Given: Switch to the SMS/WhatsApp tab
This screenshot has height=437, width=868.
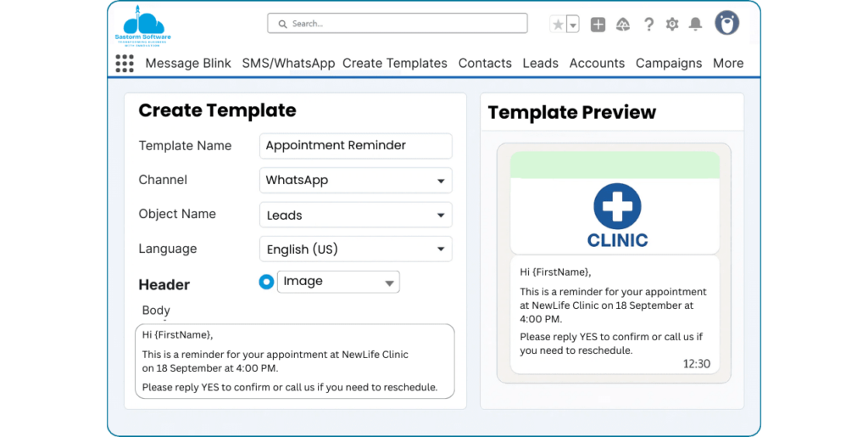Looking at the screenshot, I should (288, 63).
